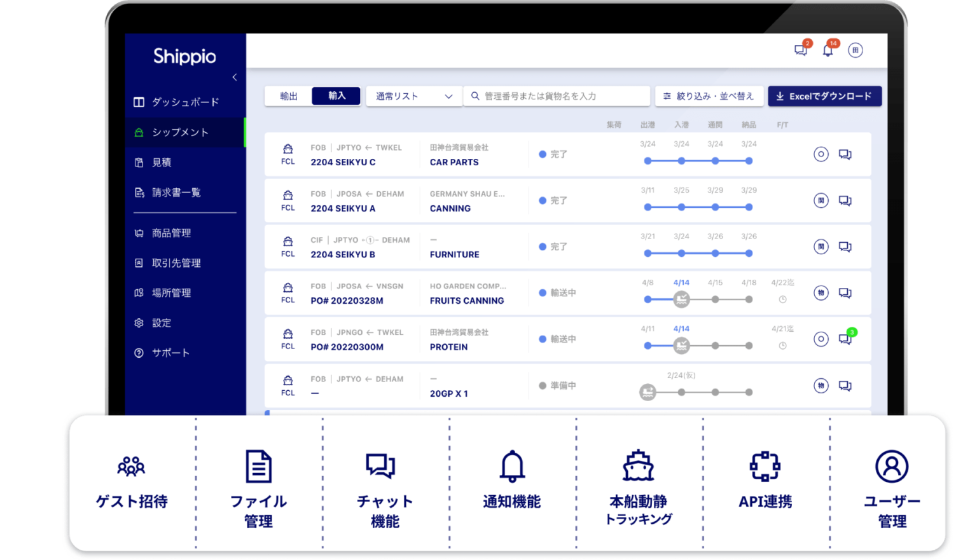Open the 通常リスト dropdown
The width and height of the screenshot is (977, 560).
pos(413,95)
